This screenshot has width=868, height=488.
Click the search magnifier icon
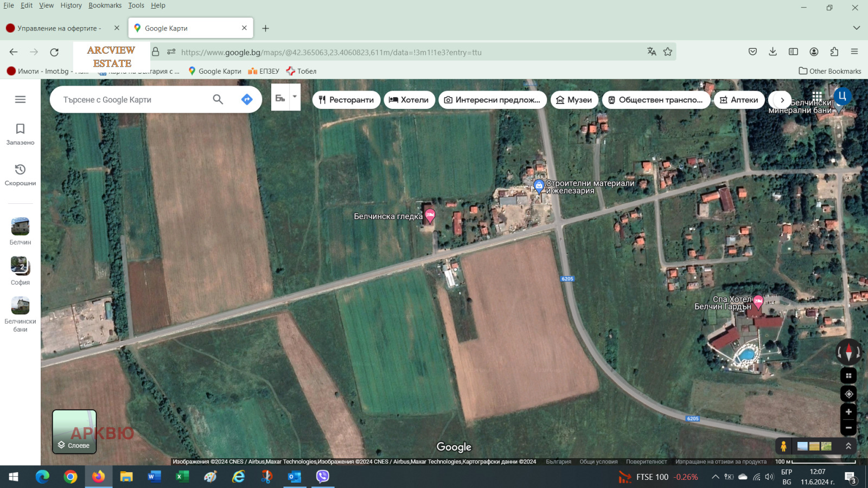click(218, 99)
